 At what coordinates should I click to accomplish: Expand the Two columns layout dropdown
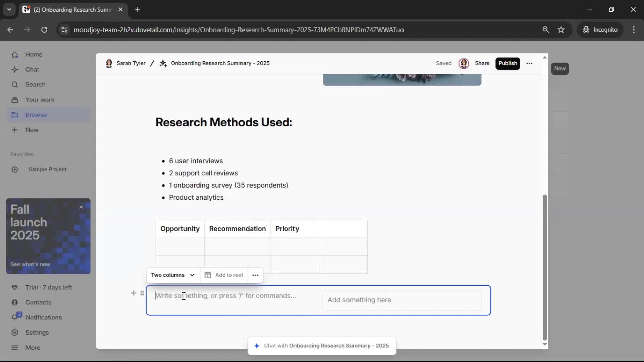pyautogui.click(x=172, y=275)
